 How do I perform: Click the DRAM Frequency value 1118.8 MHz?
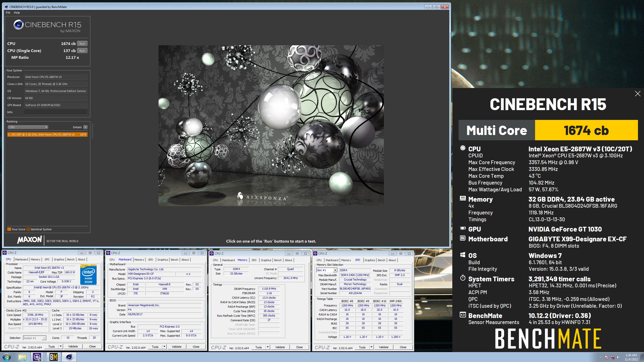(269, 289)
